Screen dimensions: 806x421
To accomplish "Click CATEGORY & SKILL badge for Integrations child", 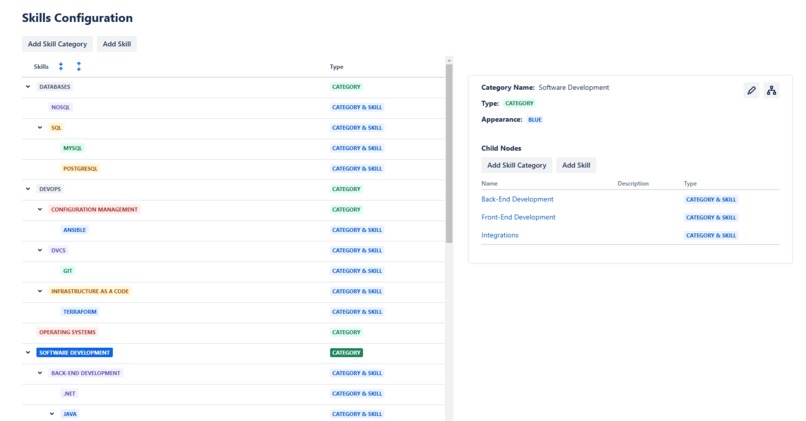I will 711,235.
